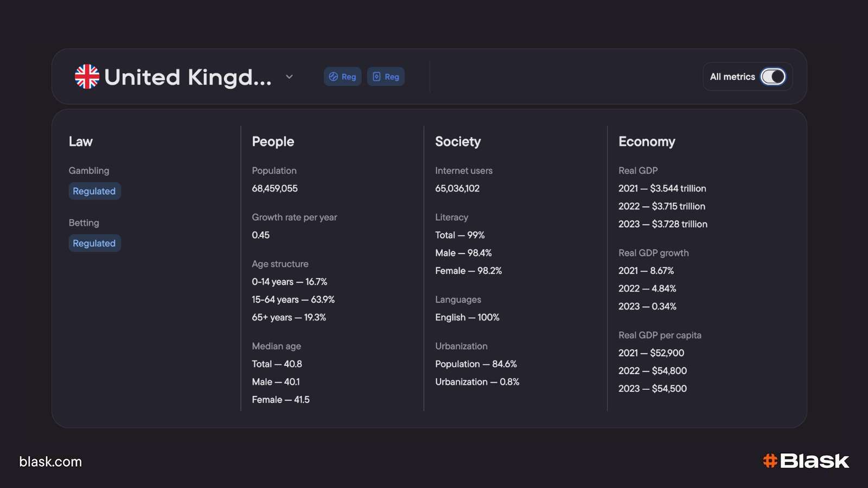Expand the country selector chevron
The height and width of the screenshot is (488, 868).
pyautogui.click(x=289, y=76)
